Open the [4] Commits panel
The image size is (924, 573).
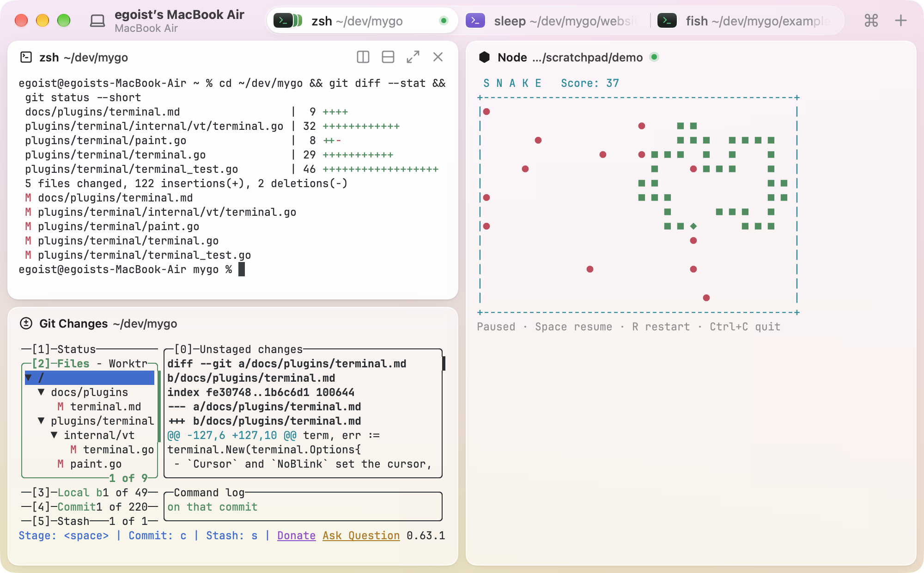click(90, 507)
